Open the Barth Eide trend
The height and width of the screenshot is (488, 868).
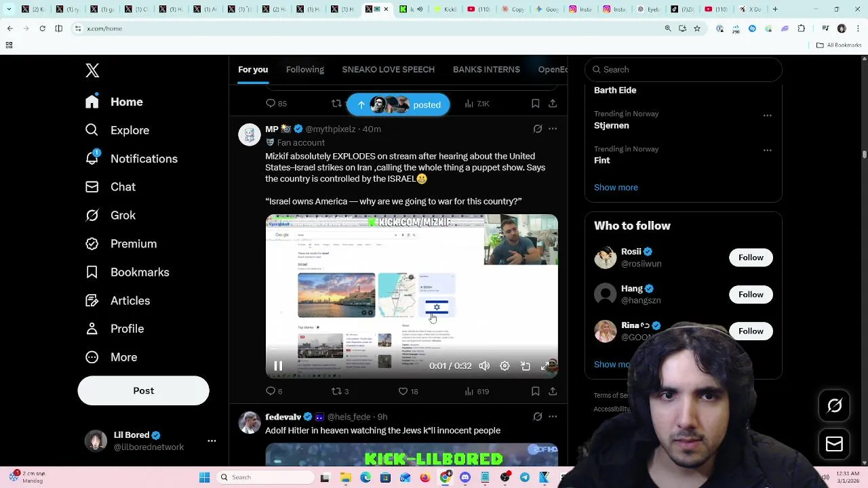tap(615, 90)
